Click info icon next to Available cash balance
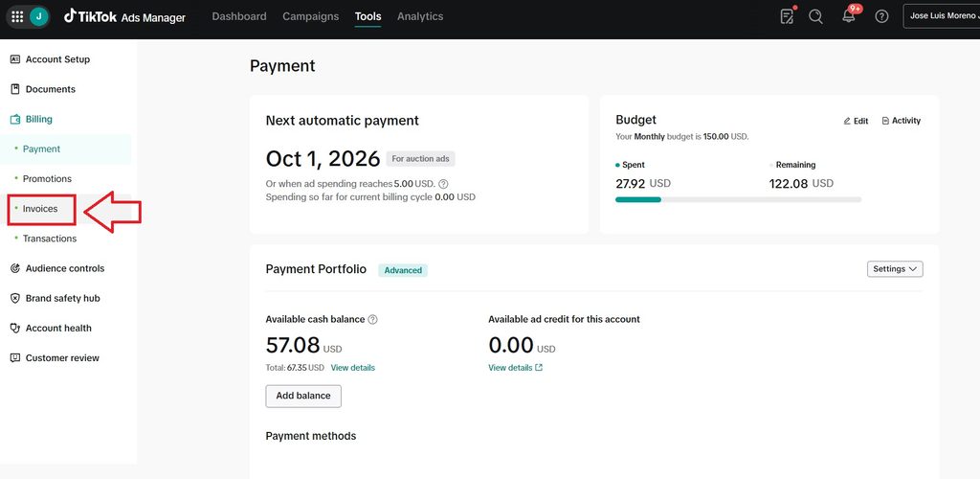 tap(372, 320)
